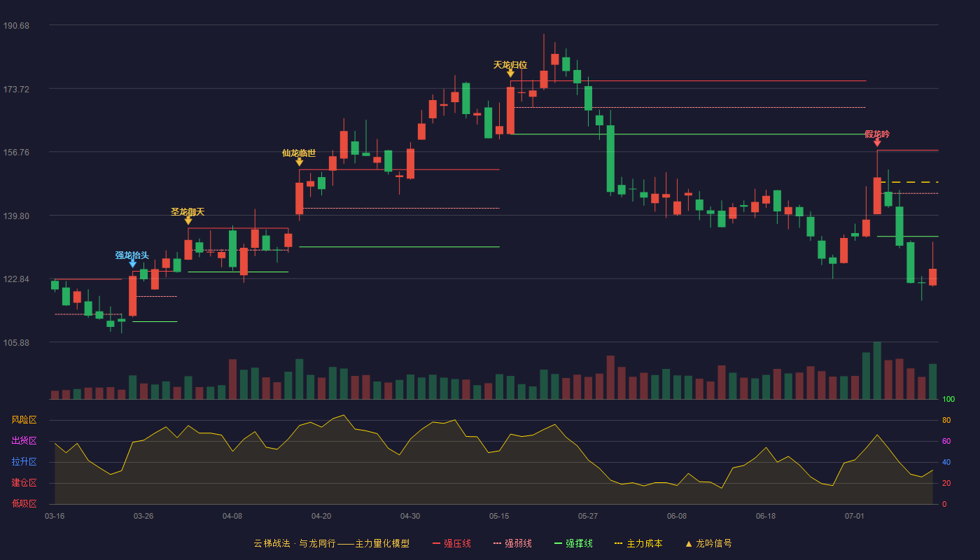Click the 156.76 price axis label
Viewport: 980px width, 560px height.
coord(16,152)
